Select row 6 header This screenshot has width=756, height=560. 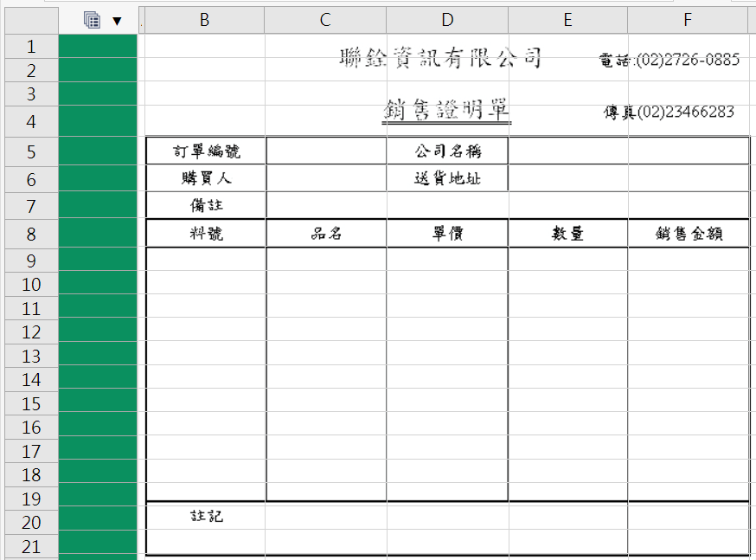[31, 179]
